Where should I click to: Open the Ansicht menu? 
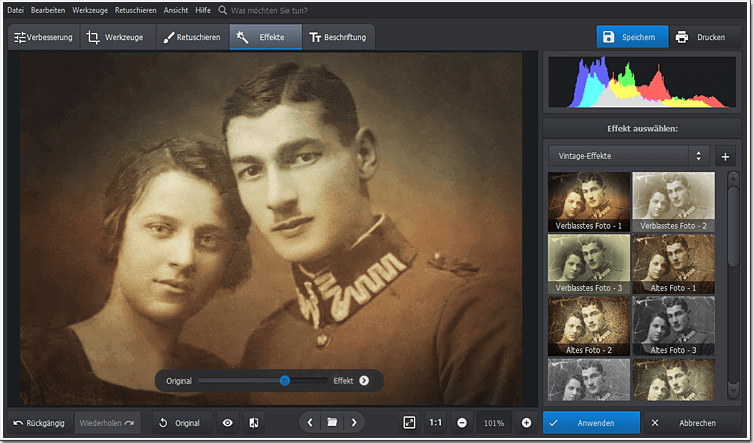click(176, 10)
